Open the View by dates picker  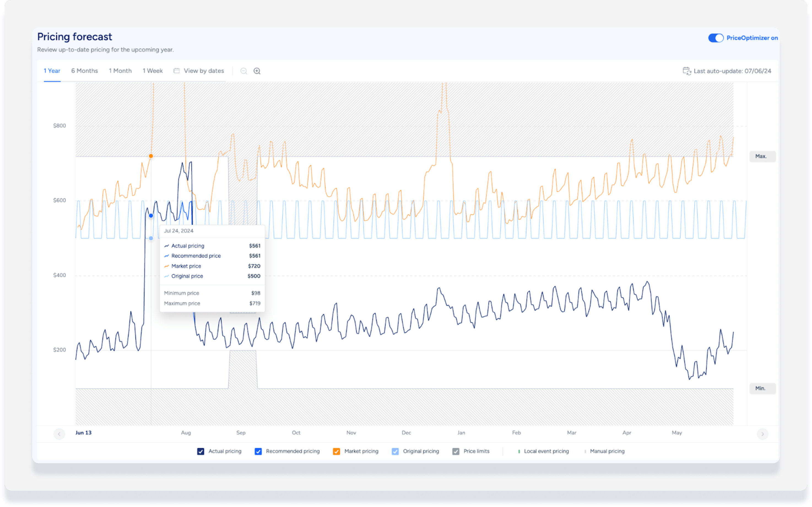click(204, 71)
